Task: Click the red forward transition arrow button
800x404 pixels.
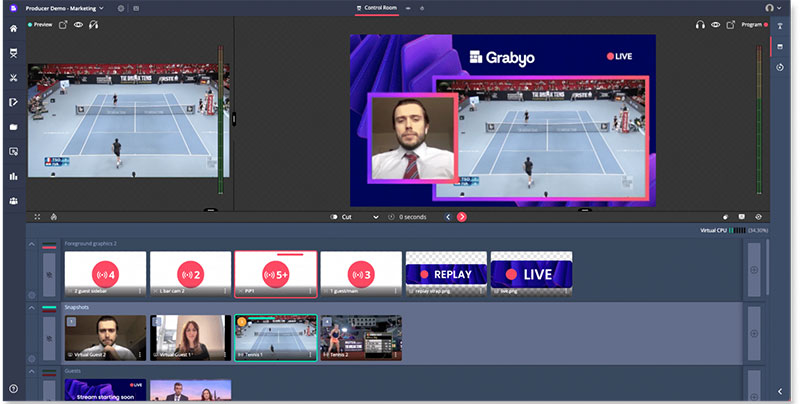Action: coord(462,217)
